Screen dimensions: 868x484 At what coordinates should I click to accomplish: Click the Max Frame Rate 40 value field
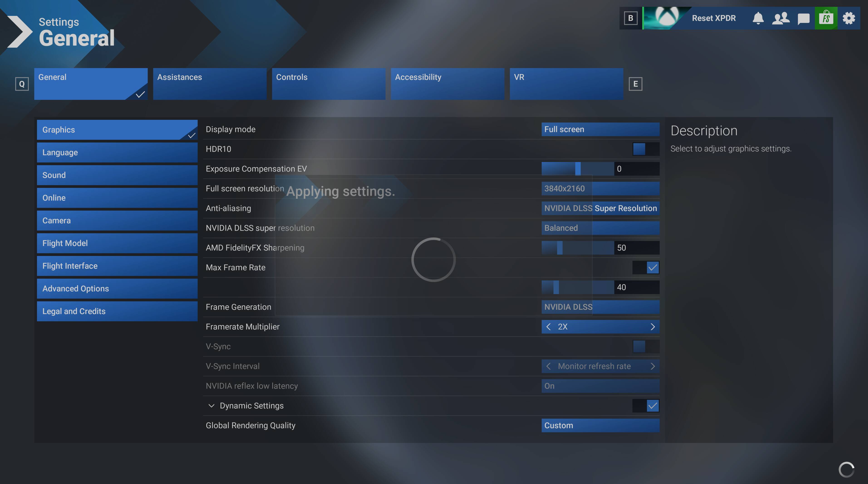point(637,287)
